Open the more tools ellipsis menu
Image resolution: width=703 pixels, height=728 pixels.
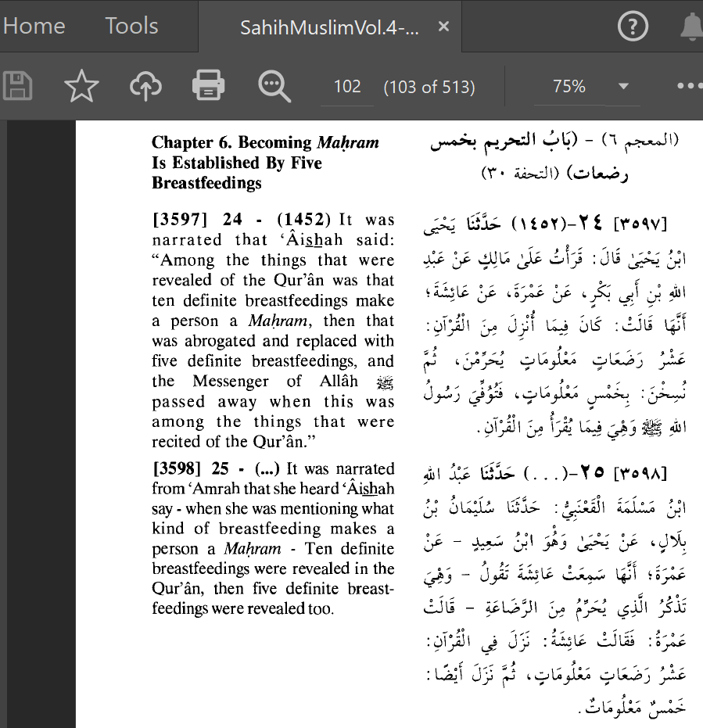[690, 86]
